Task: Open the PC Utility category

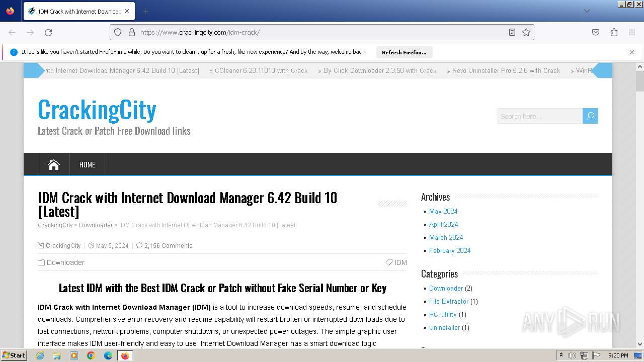Action: click(x=443, y=314)
